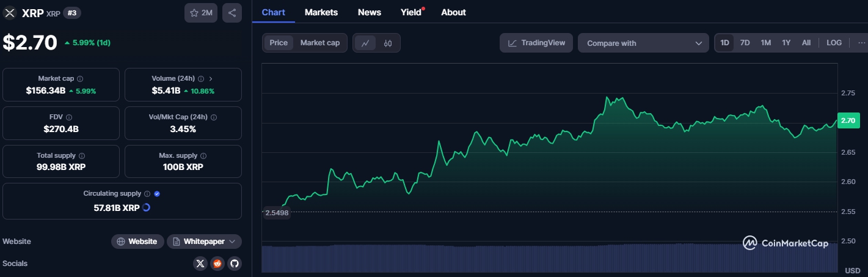Click the verified badge beside Circulating supply
The image size is (868, 277).
pyautogui.click(x=157, y=194)
